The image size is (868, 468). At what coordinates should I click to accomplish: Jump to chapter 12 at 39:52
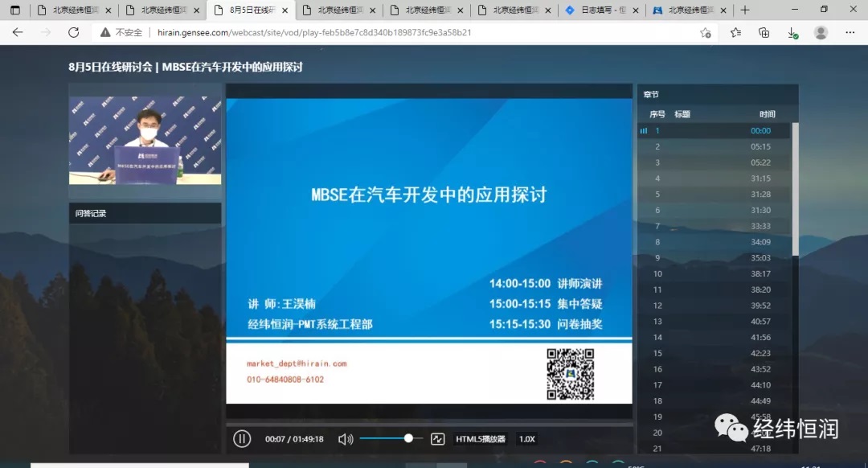714,306
